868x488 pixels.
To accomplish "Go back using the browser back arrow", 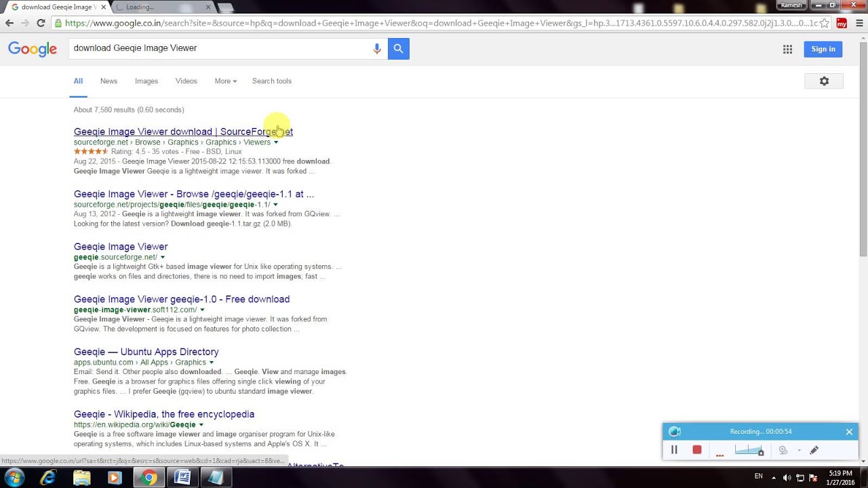I will click(9, 23).
